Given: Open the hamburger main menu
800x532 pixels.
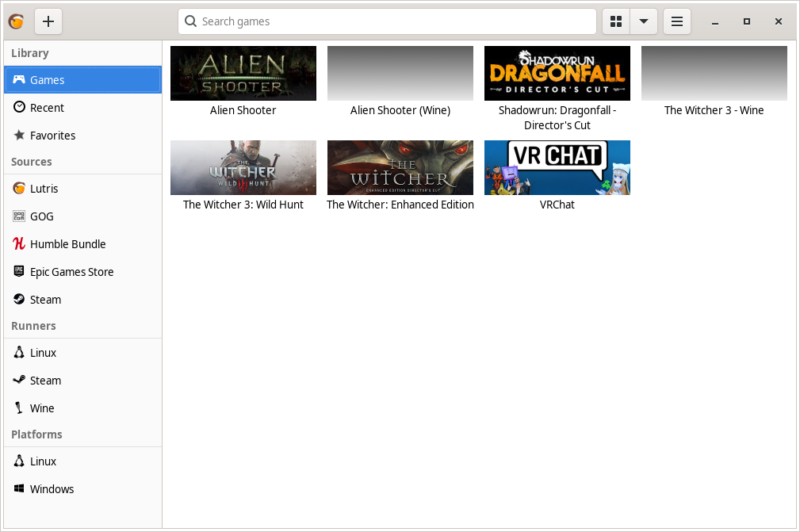Looking at the screenshot, I should tap(677, 21).
